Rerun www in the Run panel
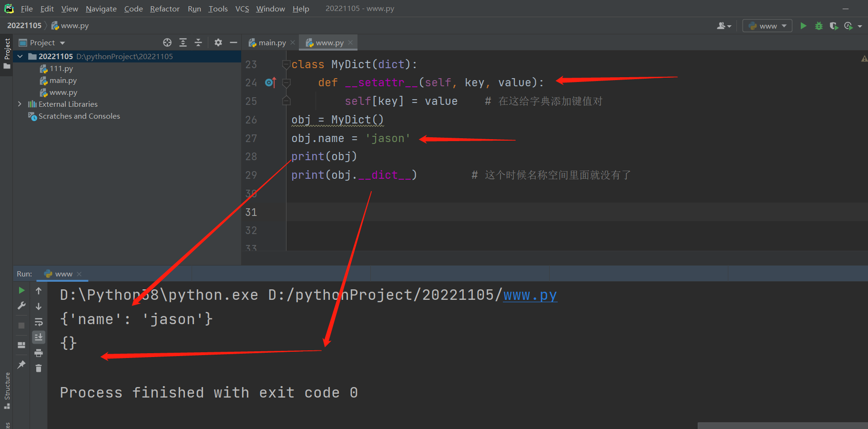Screen dimensions: 868x429 [21, 290]
